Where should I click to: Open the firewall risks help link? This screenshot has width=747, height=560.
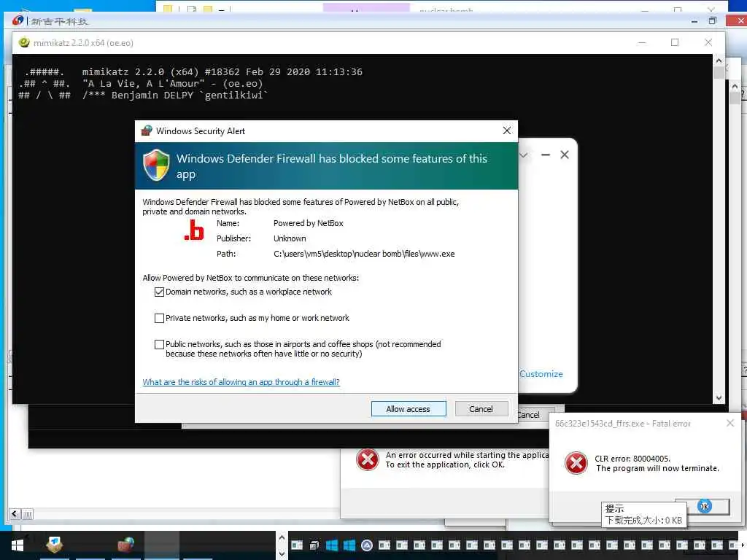[x=241, y=382]
